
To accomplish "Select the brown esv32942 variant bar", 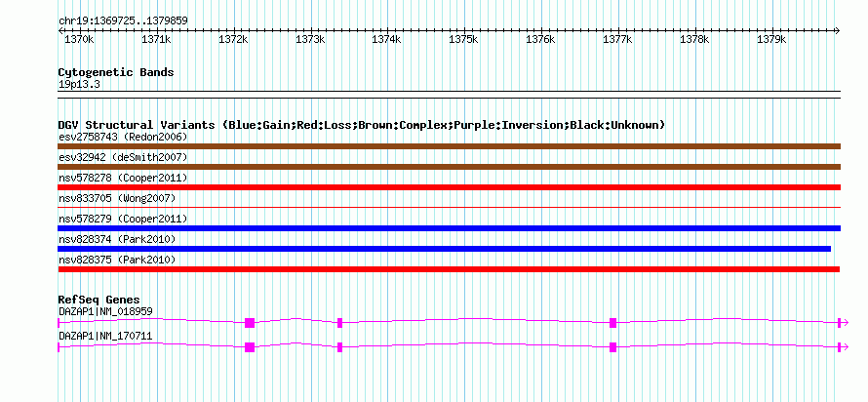I will point(449,167).
